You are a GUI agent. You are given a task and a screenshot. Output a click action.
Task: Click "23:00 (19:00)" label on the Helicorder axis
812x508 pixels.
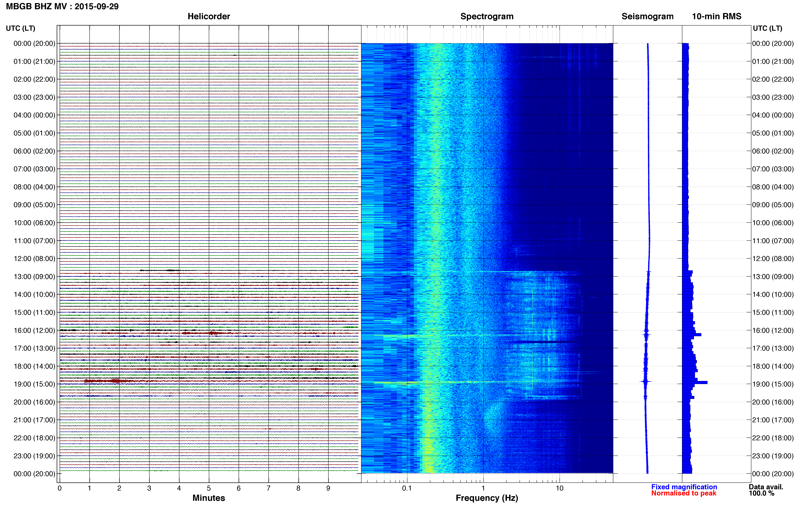click(34, 456)
